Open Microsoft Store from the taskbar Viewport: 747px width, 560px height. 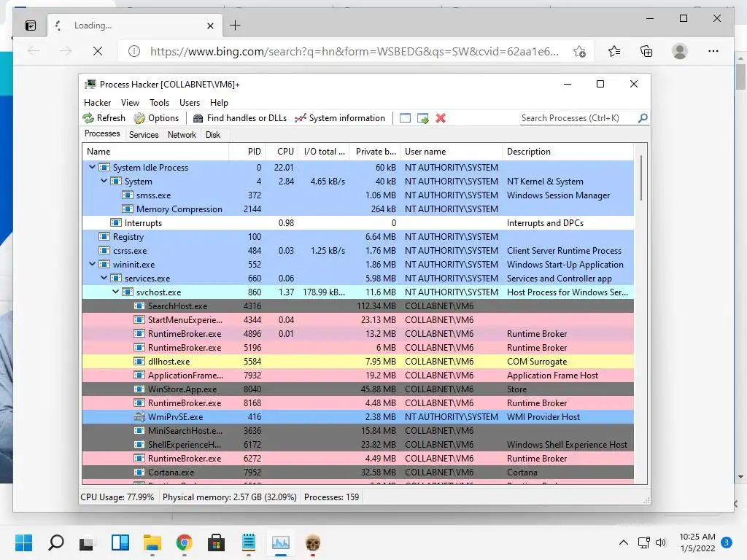[x=216, y=542]
